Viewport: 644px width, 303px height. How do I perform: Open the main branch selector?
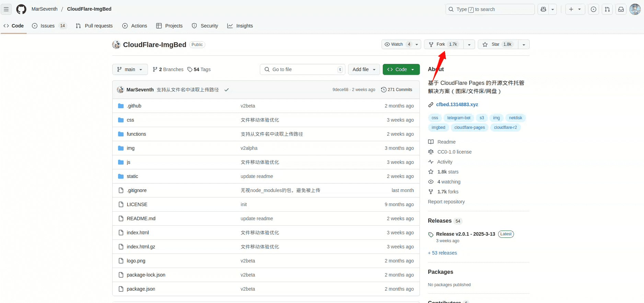130,69
